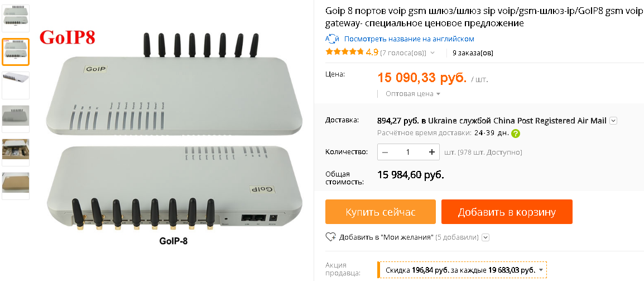The image size is (644, 281).
Task: Click the green delivery time help icon
Action: 516,134
